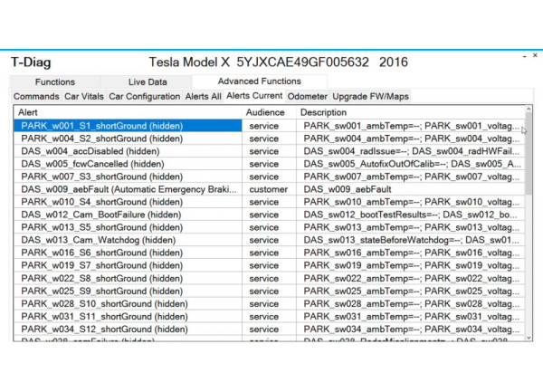Select the PARK_w001_S1_shortGround alert row
Image resolution: width=543 pixels, height=392 pixels.
point(127,126)
